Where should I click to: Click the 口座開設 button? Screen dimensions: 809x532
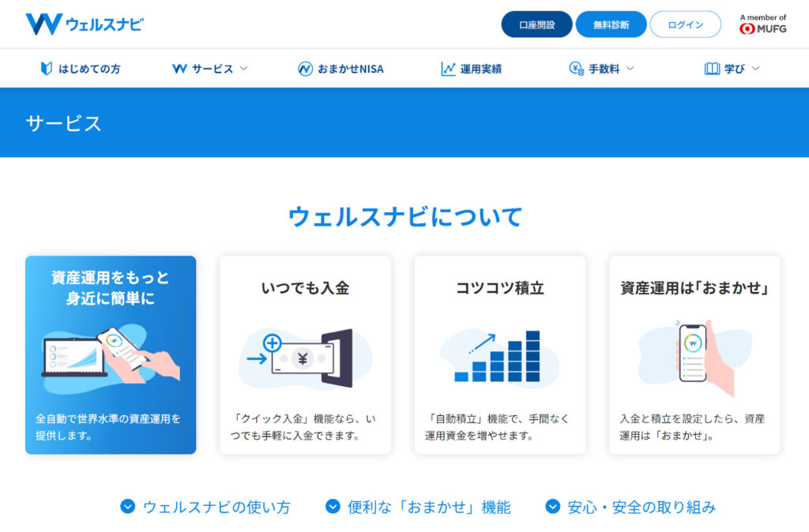coord(536,24)
